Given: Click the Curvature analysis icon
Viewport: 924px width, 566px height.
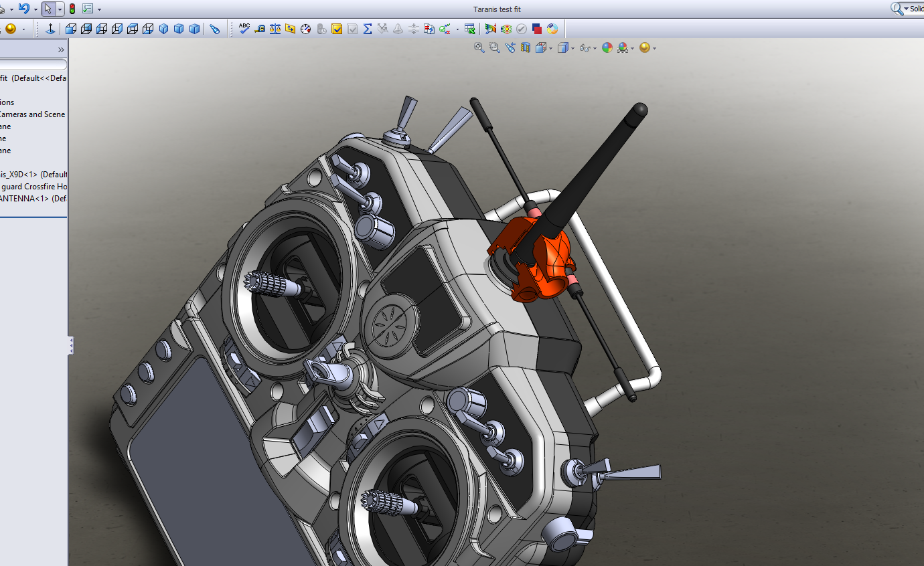Looking at the screenshot, I should click(x=491, y=29).
